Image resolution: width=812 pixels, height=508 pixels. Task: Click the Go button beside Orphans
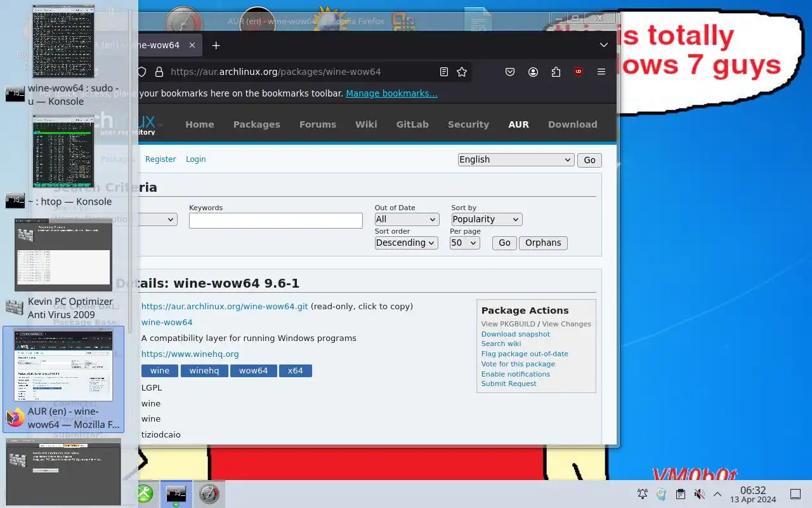[x=504, y=243]
